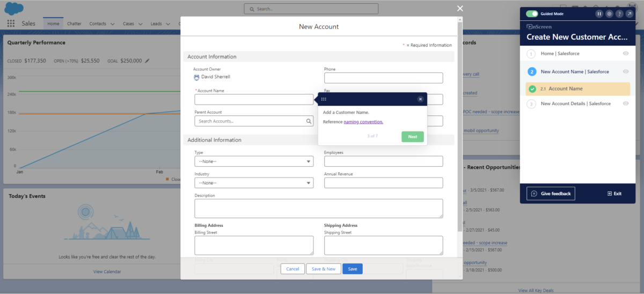Click the green check on step 2.1

(x=532, y=89)
